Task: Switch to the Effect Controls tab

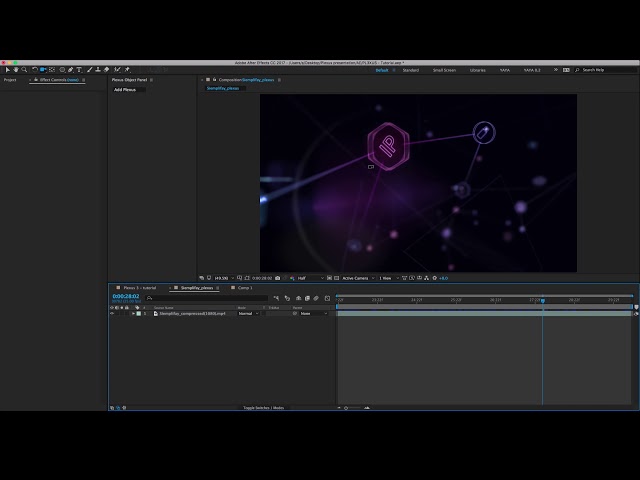Action: [x=59, y=80]
